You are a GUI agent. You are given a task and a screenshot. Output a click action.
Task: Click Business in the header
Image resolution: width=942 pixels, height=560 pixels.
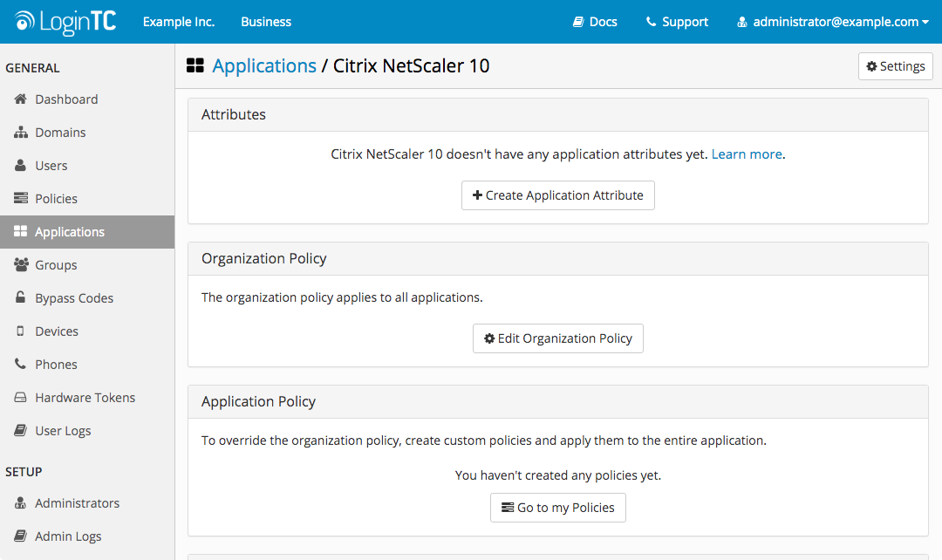pos(266,22)
